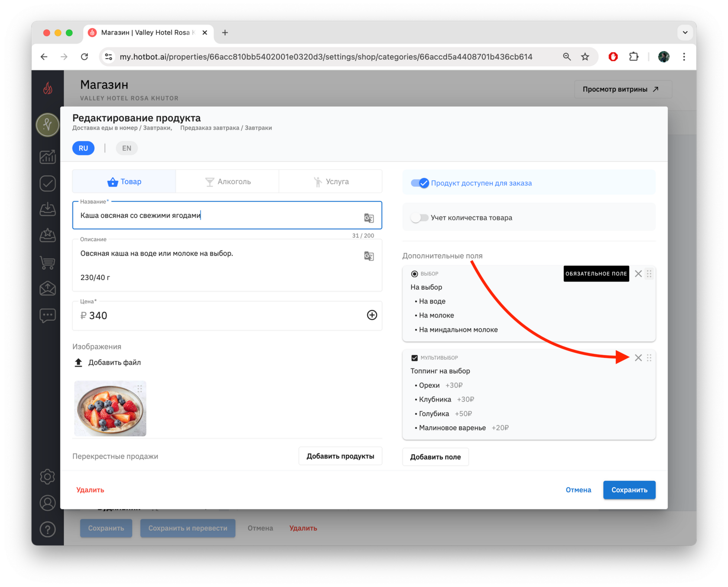Bookmark this page with the star icon
This screenshot has height=587, width=728.
pos(585,57)
